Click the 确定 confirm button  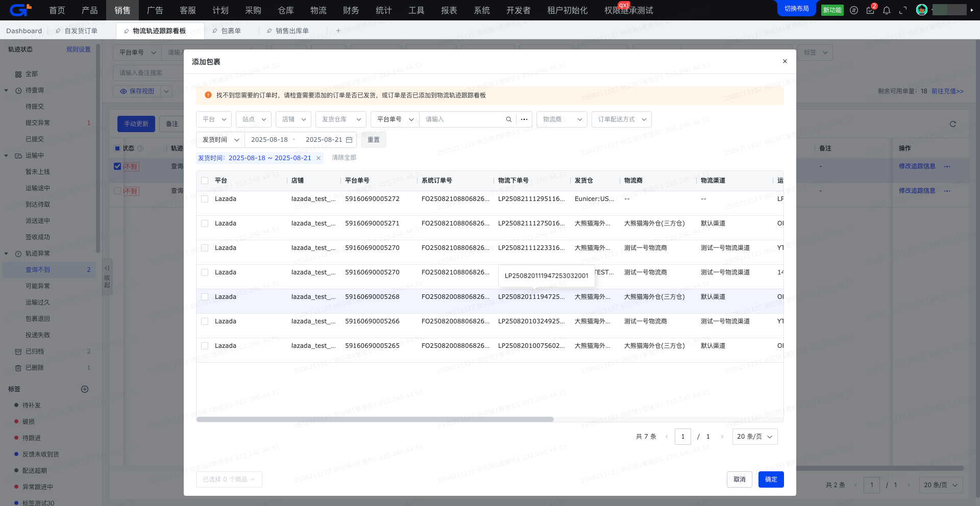pos(771,479)
